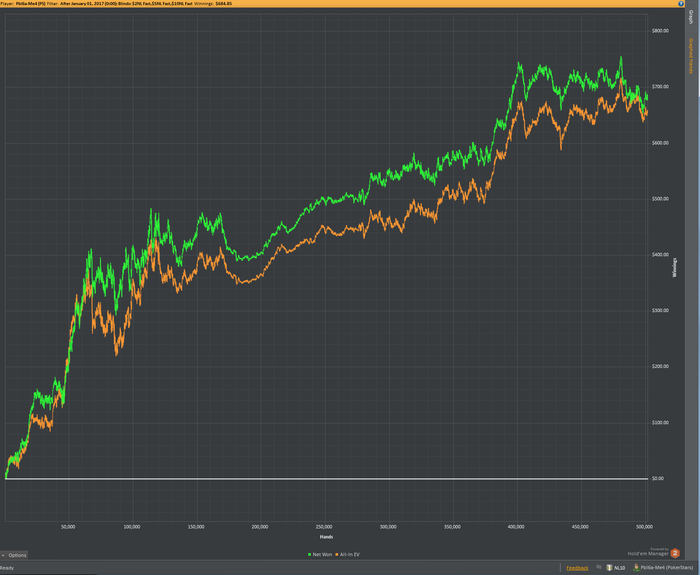Open the Feedback link

[577, 568]
